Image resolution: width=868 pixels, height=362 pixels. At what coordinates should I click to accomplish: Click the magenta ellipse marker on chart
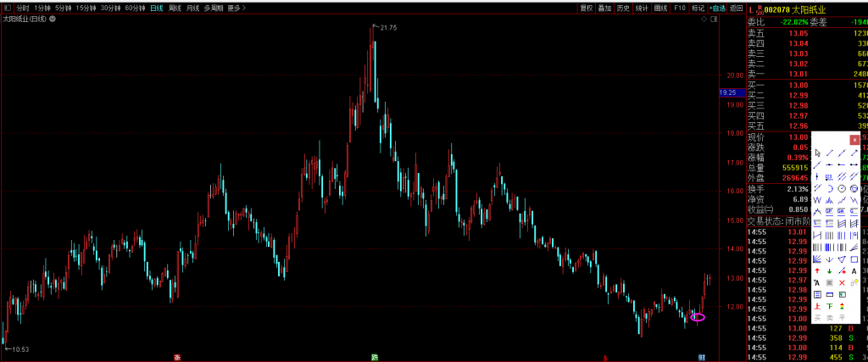[x=698, y=317]
